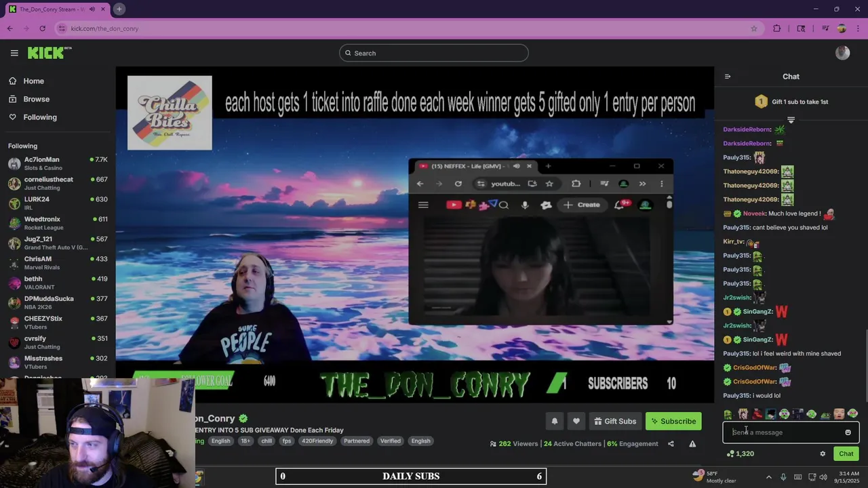
Task: Open the Kick user profile avatar menu
Action: coord(843,53)
